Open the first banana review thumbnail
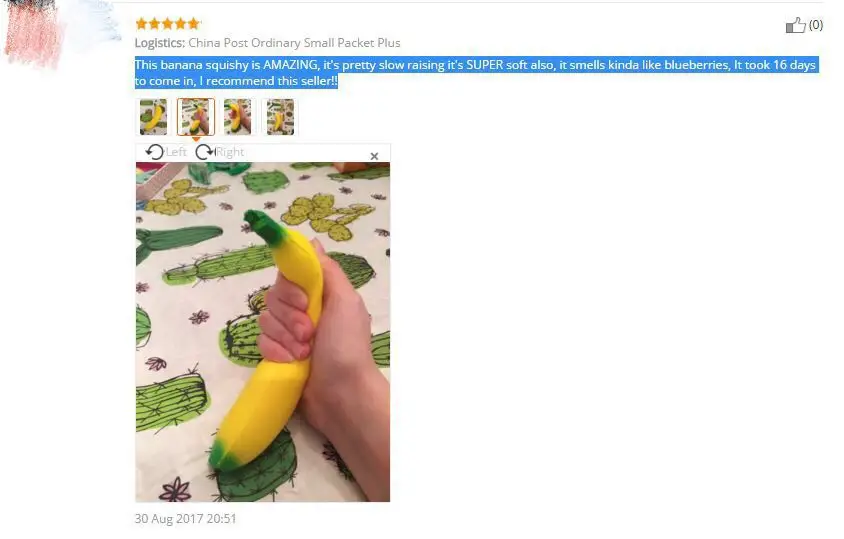Image resolution: width=844 pixels, height=539 pixels. click(153, 116)
